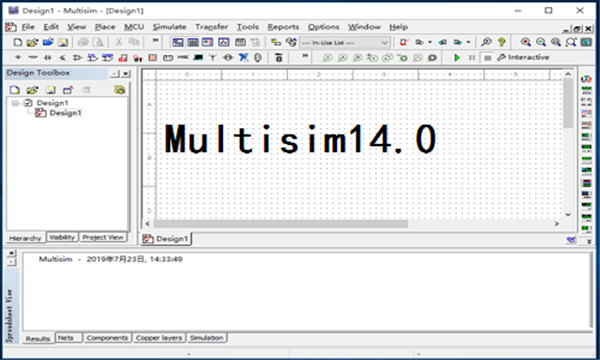Screen dimensions: 600x360
Task: Switch to the Project View tab
Action: [x=103, y=237]
